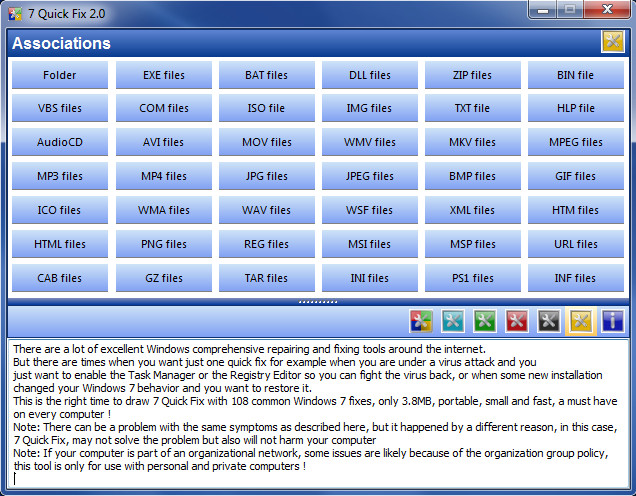Choose the WSF files button
Screen dimensions: 636x496
click(370, 210)
